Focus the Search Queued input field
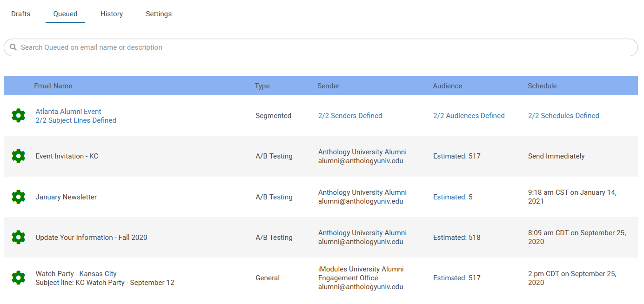The image size is (644, 304). (326, 47)
